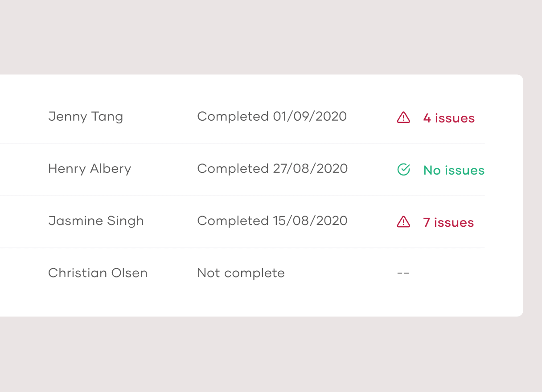Viewport: 542px width, 392px height.
Task: Select the name Christian Olsen
Action: tap(98, 273)
